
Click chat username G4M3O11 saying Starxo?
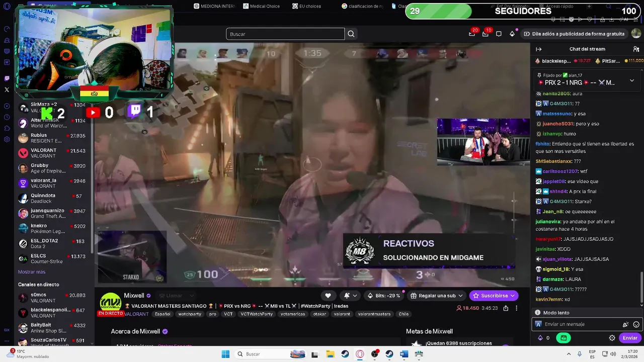[x=561, y=201]
